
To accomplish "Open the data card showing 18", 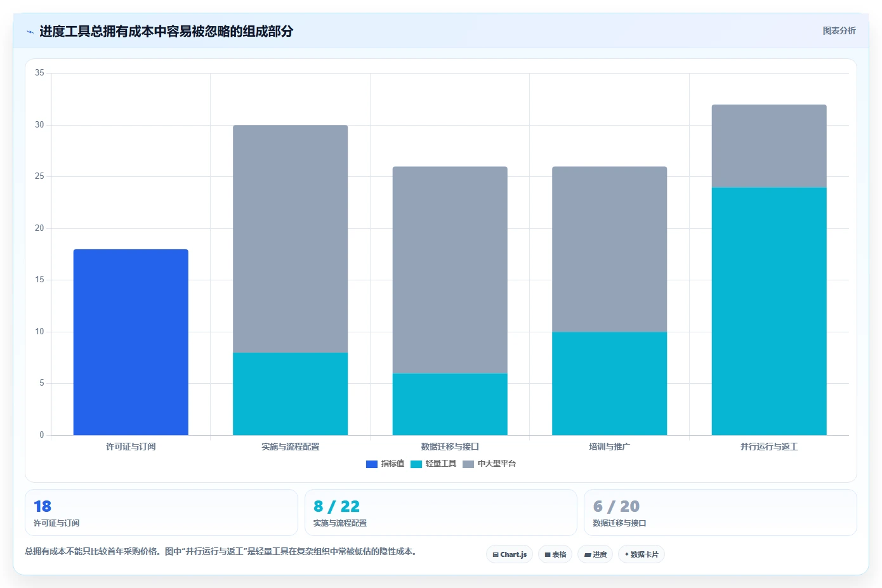I will [161, 513].
